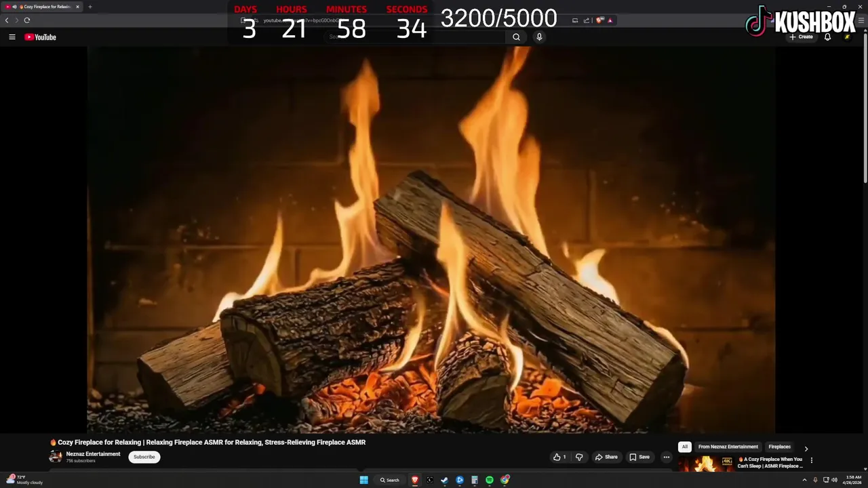The width and height of the screenshot is (868, 488).
Task: Click the Brave Rewards triangle icon
Action: (x=610, y=20)
